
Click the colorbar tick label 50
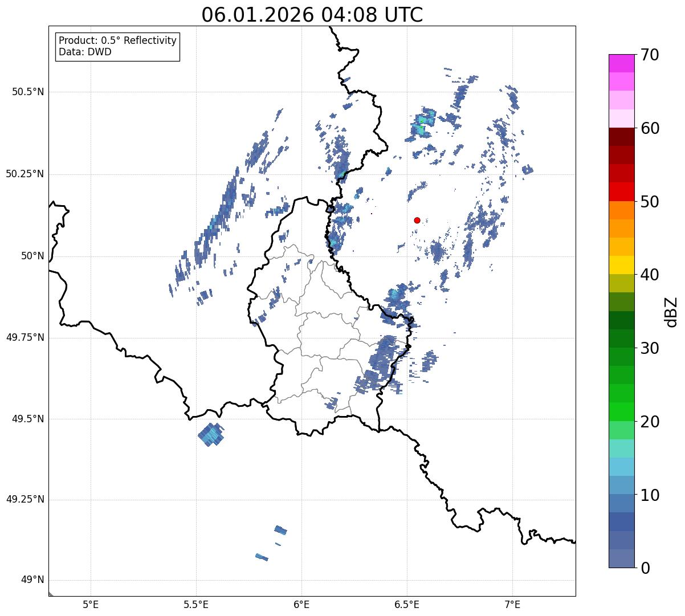650,202
